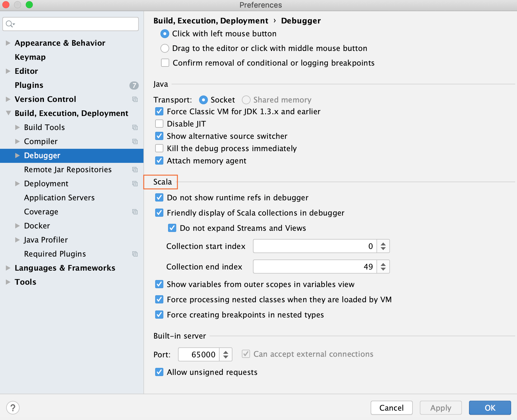Image resolution: width=517 pixels, height=420 pixels.
Task: Check Kill the debug process immediately
Action: click(x=159, y=148)
